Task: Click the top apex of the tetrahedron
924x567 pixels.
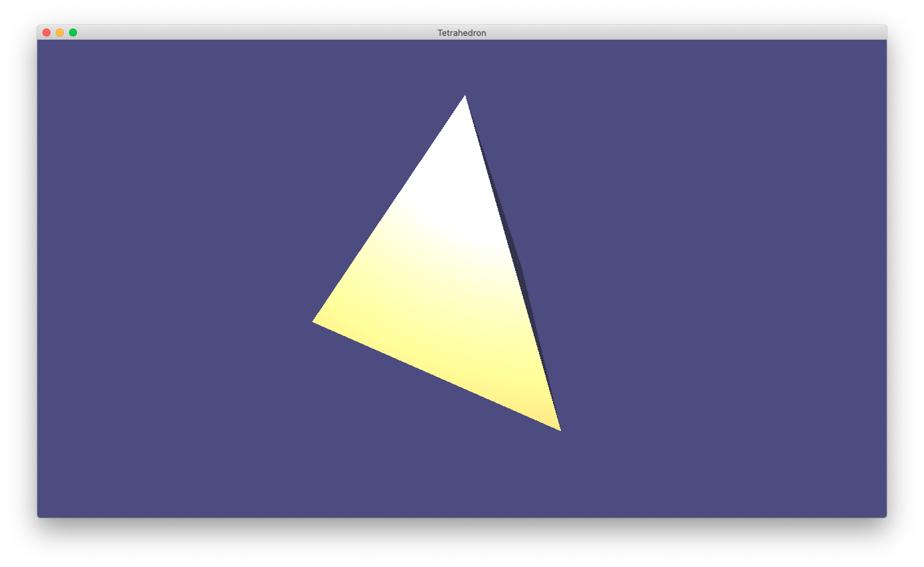Action: (x=465, y=97)
